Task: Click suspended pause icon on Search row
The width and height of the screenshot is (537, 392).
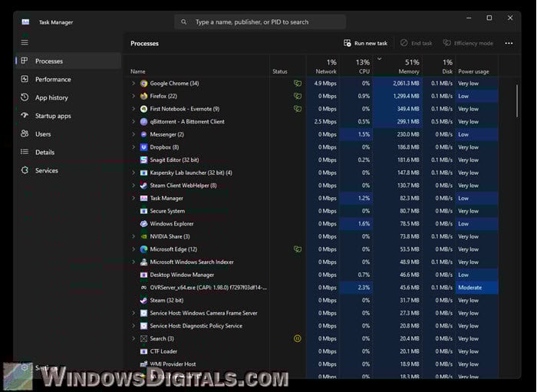Action: click(298, 338)
